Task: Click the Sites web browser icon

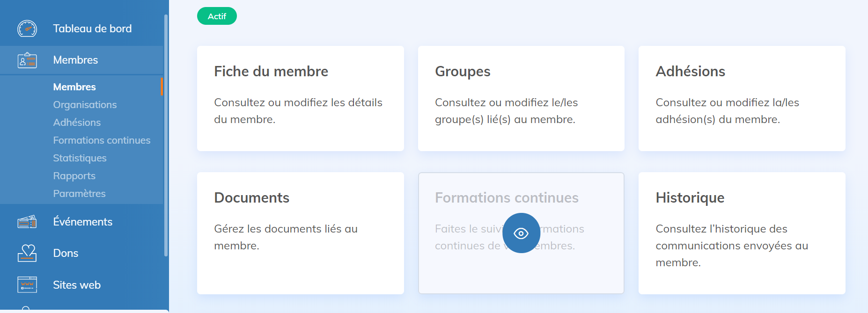Action: click(x=27, y=284)
